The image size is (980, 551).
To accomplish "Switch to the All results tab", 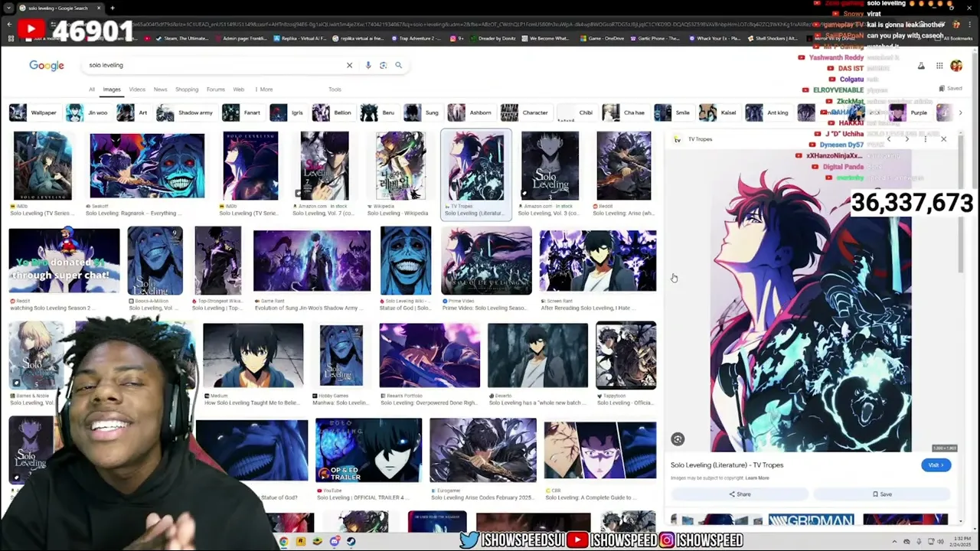I will [92, 90].
